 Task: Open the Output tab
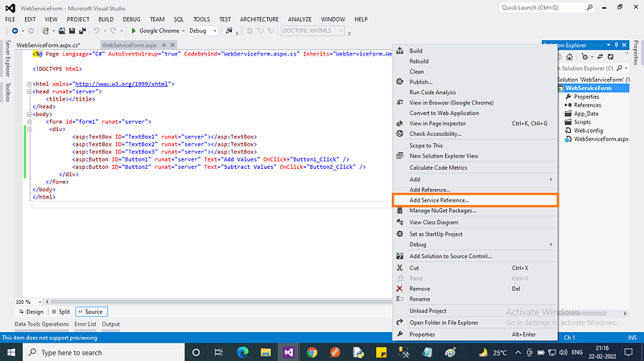point(111,324)
